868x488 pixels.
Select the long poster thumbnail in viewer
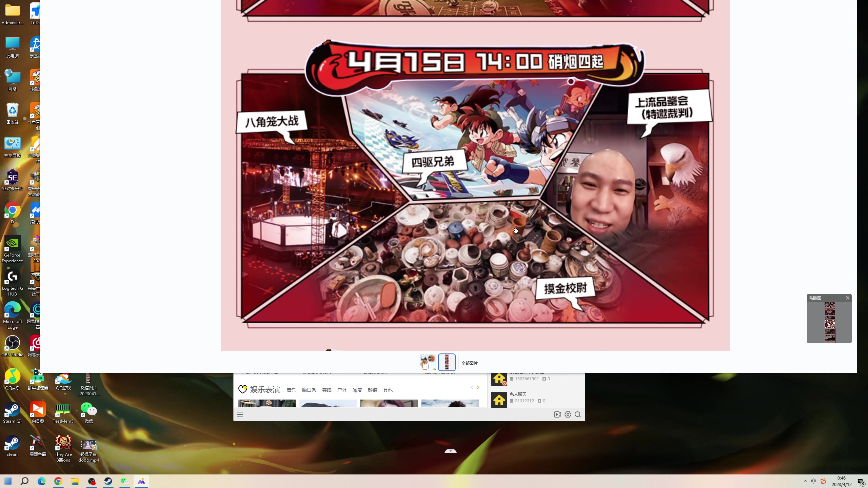click(447, 362)
